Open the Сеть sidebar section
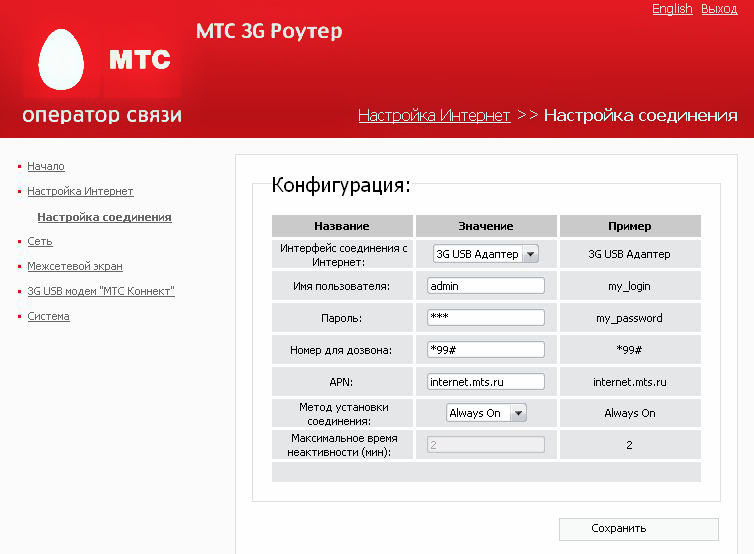This screenshot has height=554, width=754. [x=39, y=241]
